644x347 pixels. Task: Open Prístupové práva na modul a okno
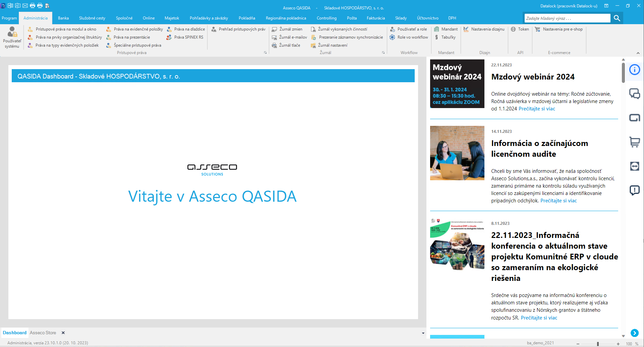click(x=62, y=29)
